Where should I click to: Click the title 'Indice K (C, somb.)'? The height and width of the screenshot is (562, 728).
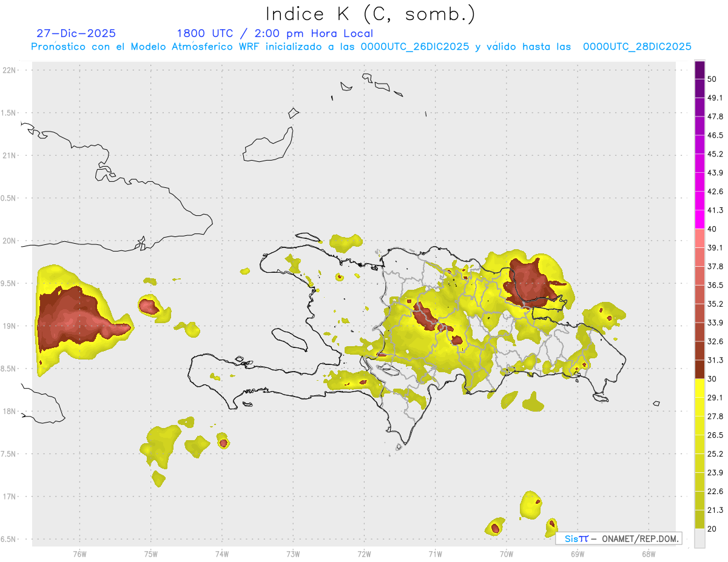coord(371,14)
